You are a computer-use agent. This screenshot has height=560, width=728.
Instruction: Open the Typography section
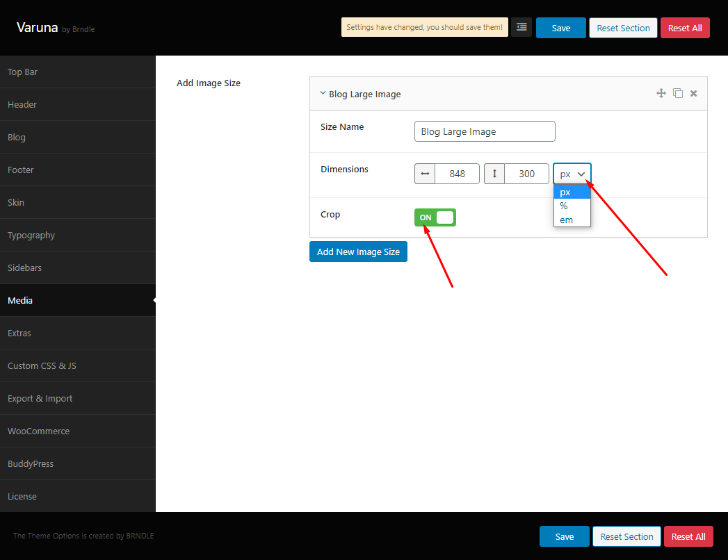[78, 236]
